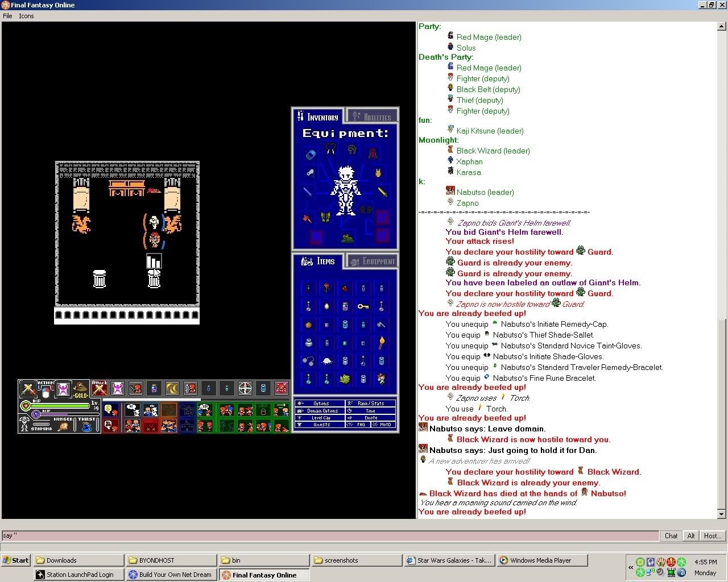This screenshot has width=728, height=582.
Task: Click 'Kaji Kitsune (leader)' in party list
Action: [x=490, y=131]
